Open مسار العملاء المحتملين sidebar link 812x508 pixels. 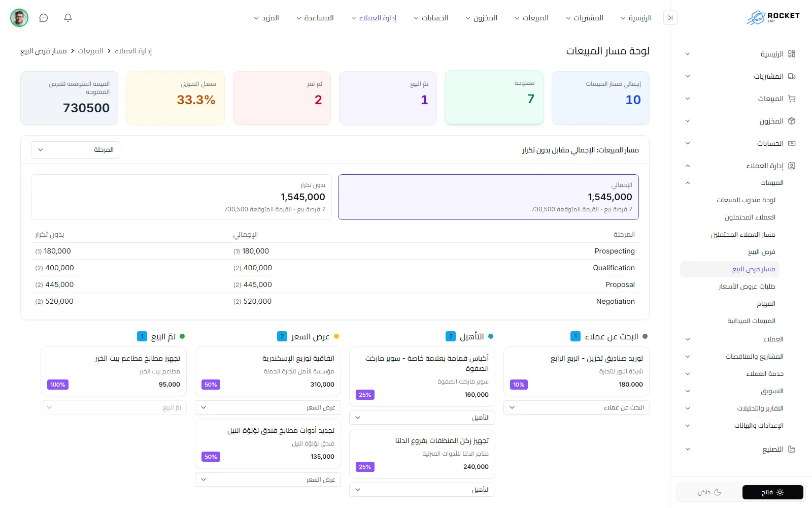point(743,235)
